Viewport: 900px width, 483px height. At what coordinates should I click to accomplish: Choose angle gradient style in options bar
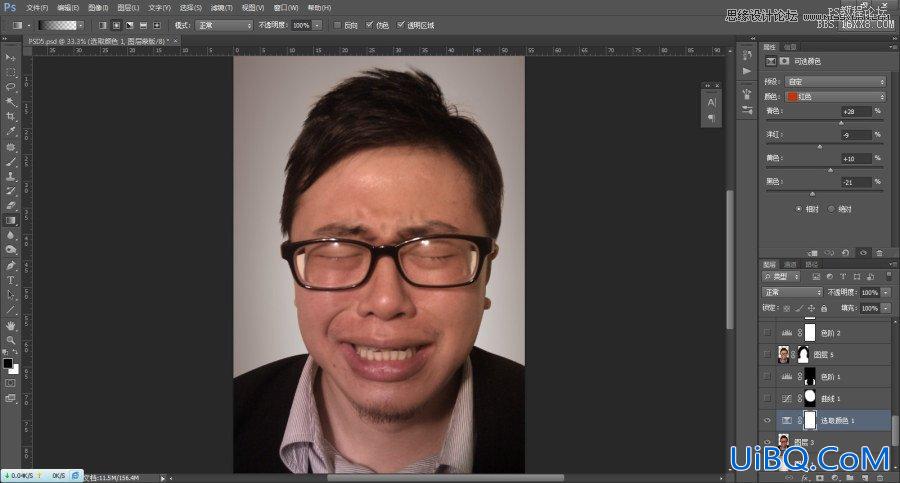(x=130, y=25)
